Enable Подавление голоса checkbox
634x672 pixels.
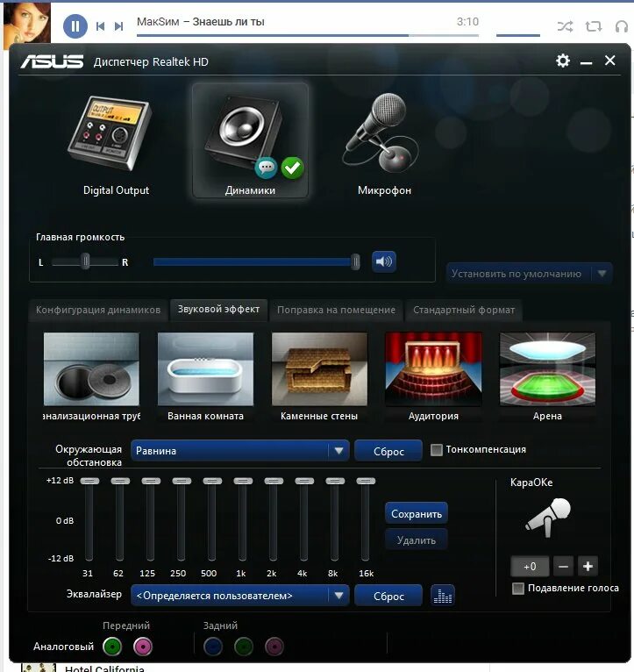(x=518, y=589)
